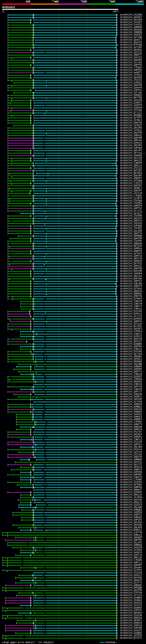Click UniRef100_O48517 label
The image size is (146, 644).
(131, 397)
